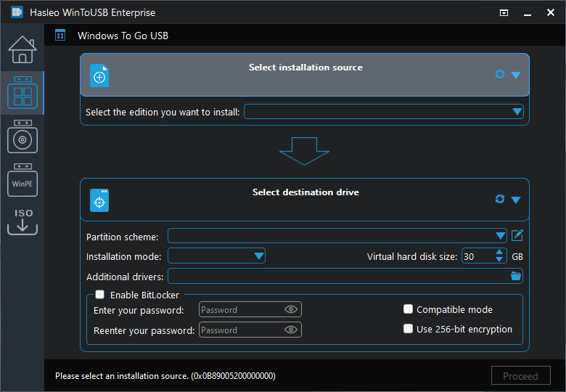
Task: Select the Windows To Go USB sidebar icon
Action: [x=22, y=93]
